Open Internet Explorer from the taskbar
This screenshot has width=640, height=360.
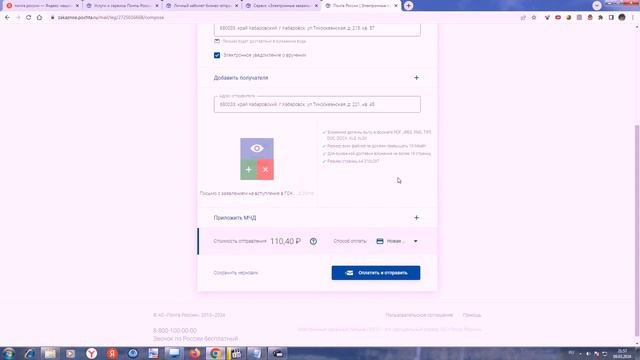pyautogui.click(x=29, y=353)
